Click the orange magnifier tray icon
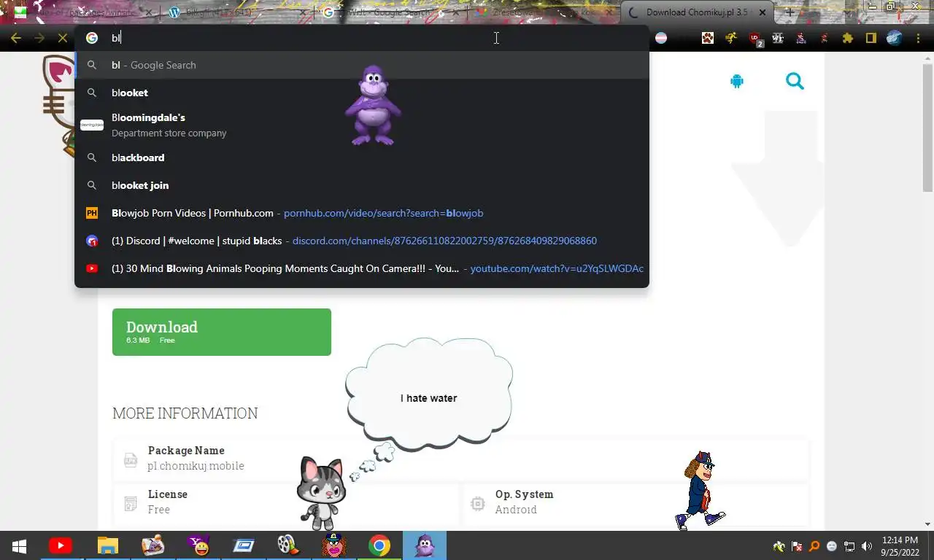Viewport: 934px width, 560px height. pyautogui.click(x=814, y=546)
